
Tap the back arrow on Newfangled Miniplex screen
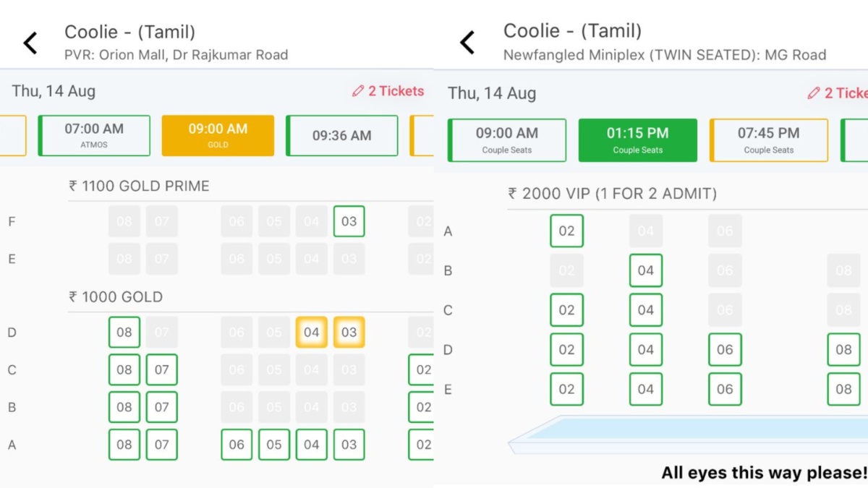(467, 43)
